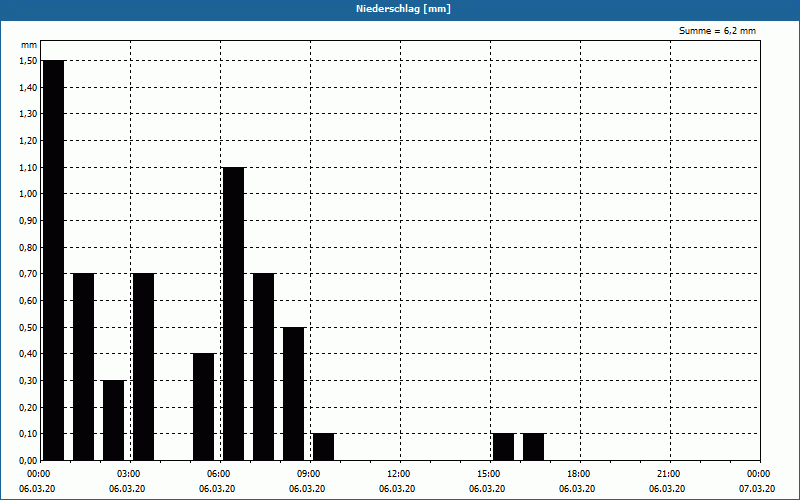The image size is (800, 500).
Task: Click the 07.03.20 date label
Action: tap(757, 489)
